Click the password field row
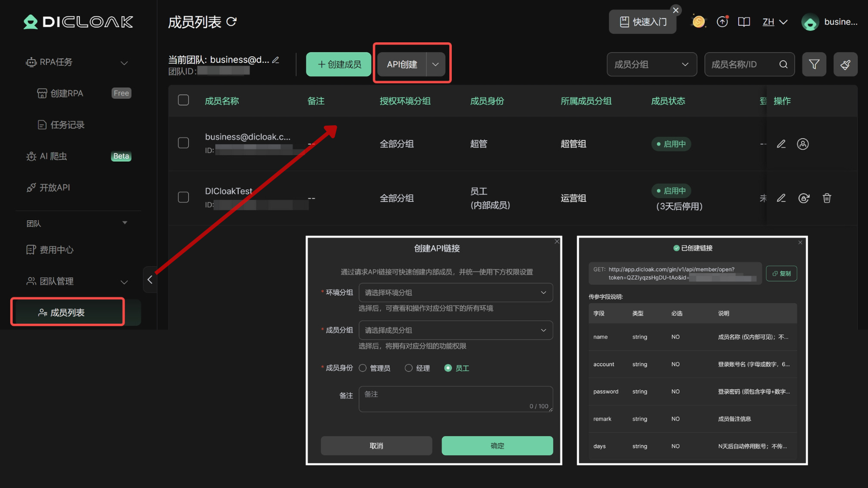This screenshot has width=868, height=488. [x=693, y=391]
